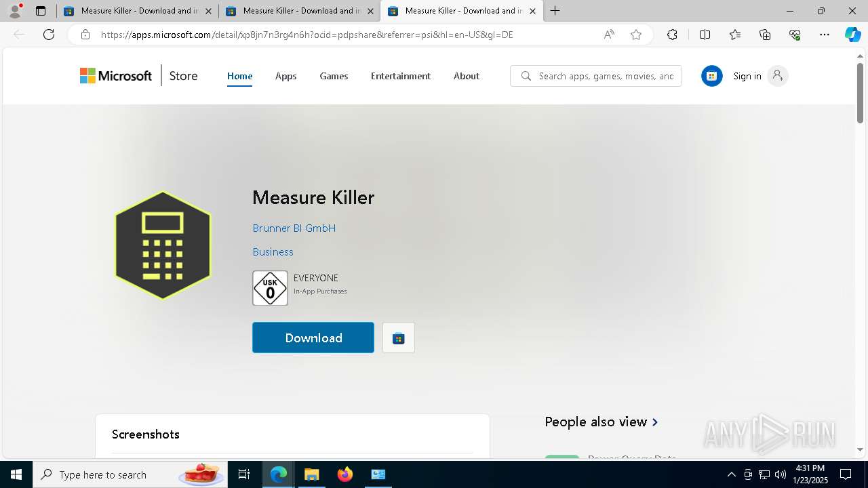
Task: Open Browser essentials heart icon
Action: coord(795,35)
